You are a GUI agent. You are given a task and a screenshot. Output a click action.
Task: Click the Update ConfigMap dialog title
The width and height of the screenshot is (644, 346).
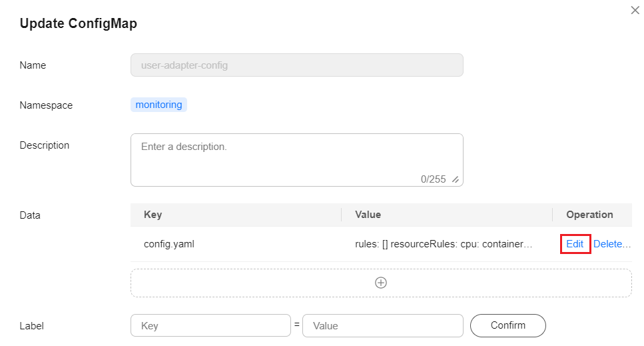click(79, 23)
